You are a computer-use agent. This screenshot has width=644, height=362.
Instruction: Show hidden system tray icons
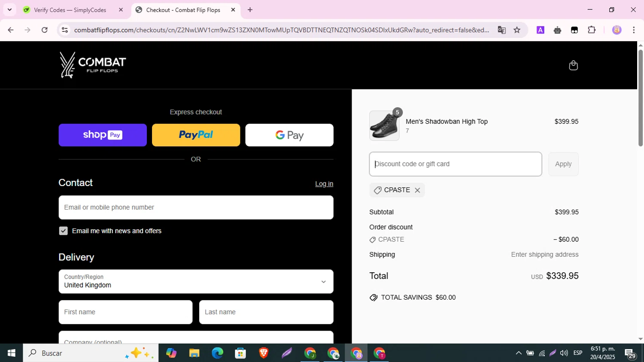click(519, 353)
